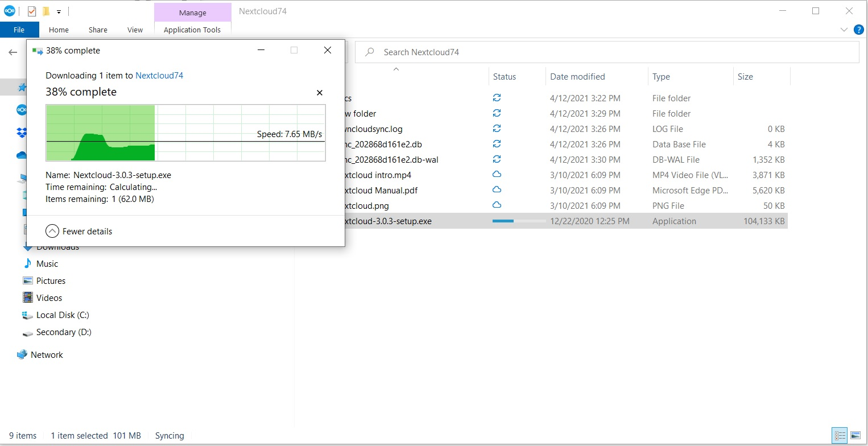Switch to Details view layout icon
Screen dimensions: 868x446
[840, 436]
